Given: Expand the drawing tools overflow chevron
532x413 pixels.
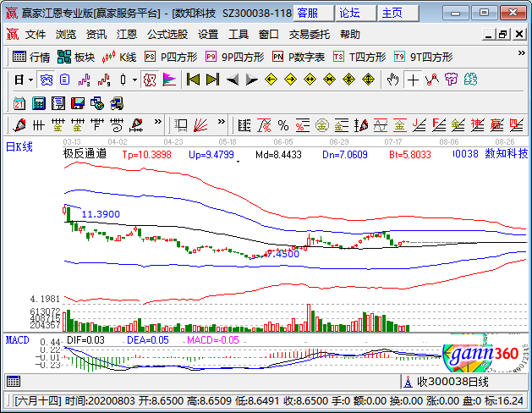Looking at the screenshot, I should tap(158, 122).
